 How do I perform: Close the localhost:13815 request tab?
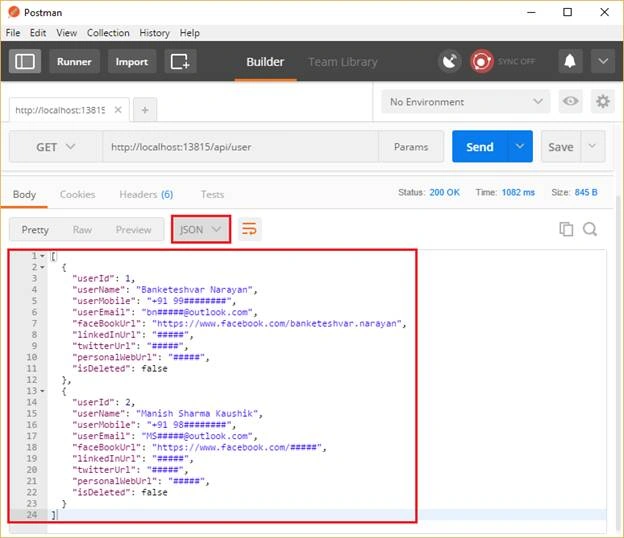pos(118,110)
